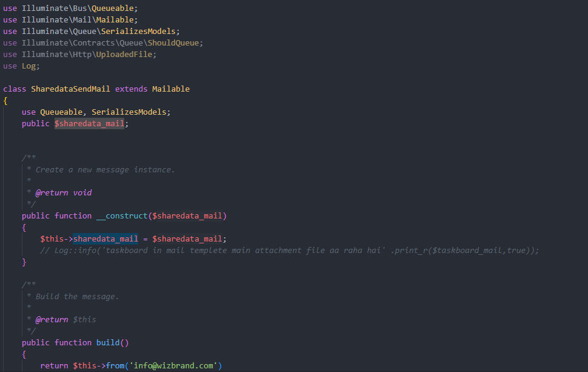Viewport: 588px width, 372px height.
Task: Click the string 'info@wizbrand.com'
Action: click(x=173, y=366)
